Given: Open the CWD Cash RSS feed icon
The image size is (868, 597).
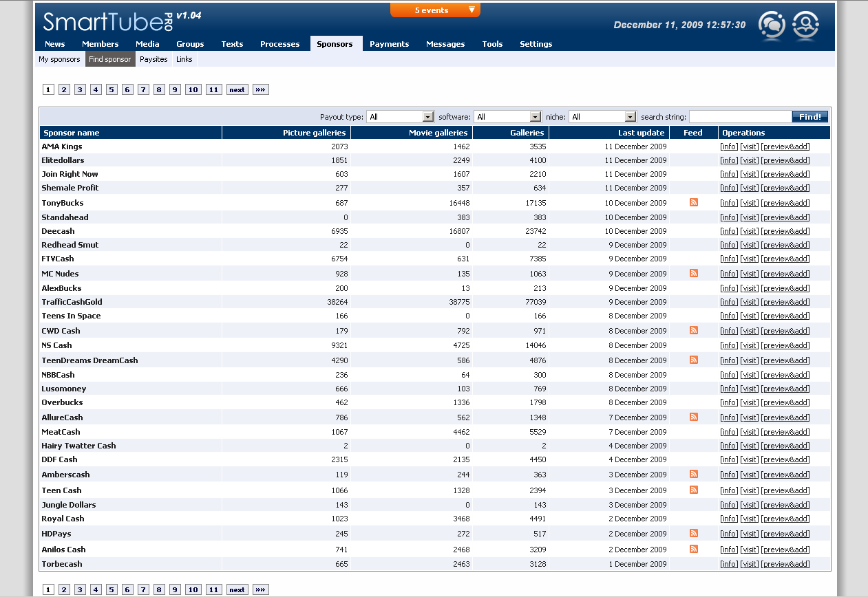Looking at the screenshot, I should pos(694,330).
